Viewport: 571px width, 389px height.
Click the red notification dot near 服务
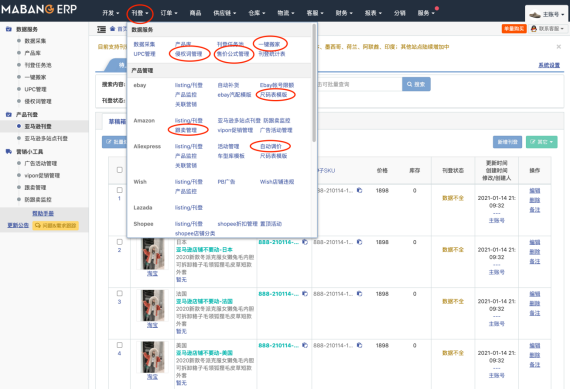click(x=437, y=8)
